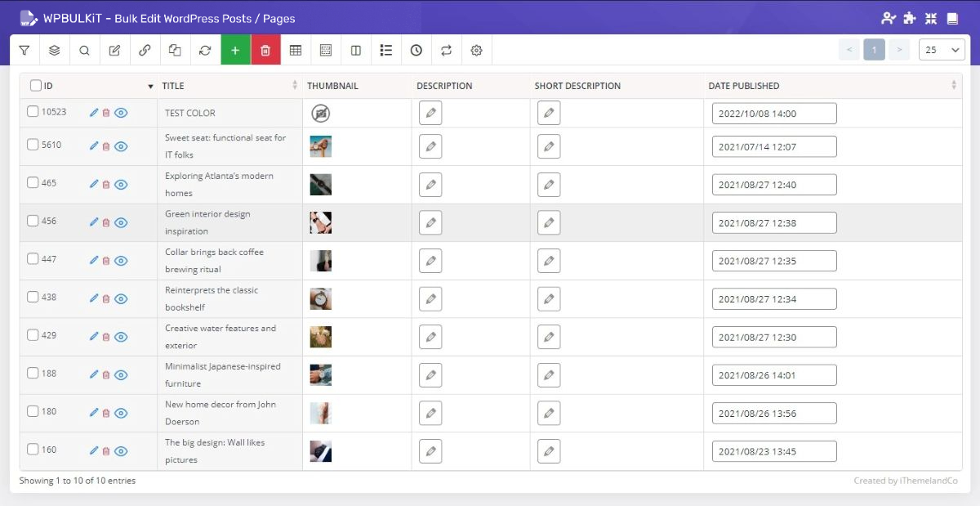Sort by the Date Published column arrows
This screenshot has width=980, height=506.
(954, 86)
